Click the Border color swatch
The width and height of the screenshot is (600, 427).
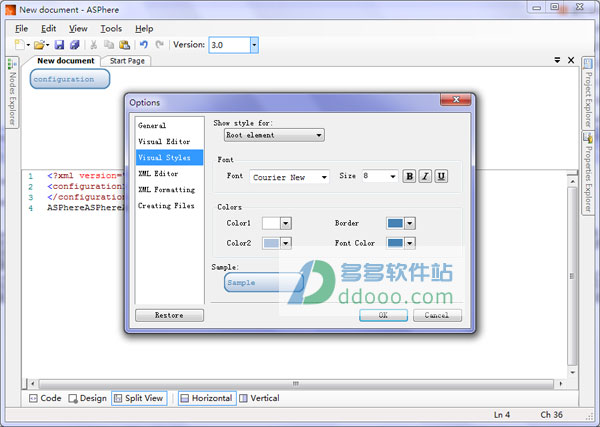click(x=395, y=223)
